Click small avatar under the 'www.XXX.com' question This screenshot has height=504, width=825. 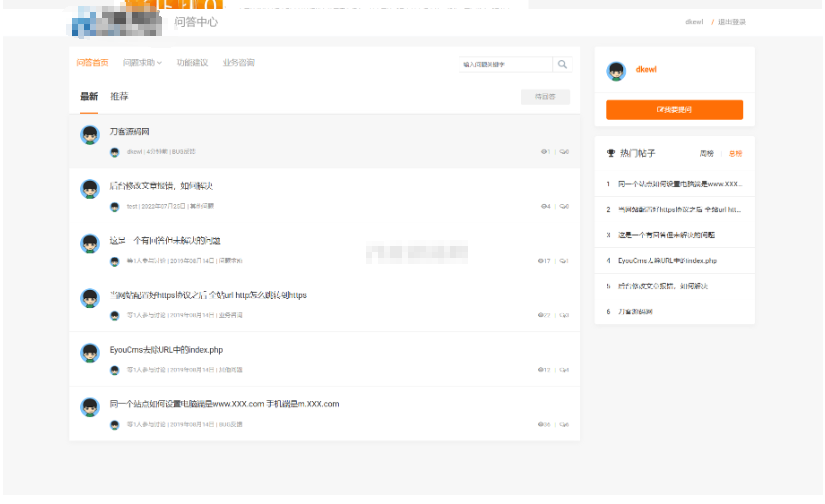[x=115, y=425]
